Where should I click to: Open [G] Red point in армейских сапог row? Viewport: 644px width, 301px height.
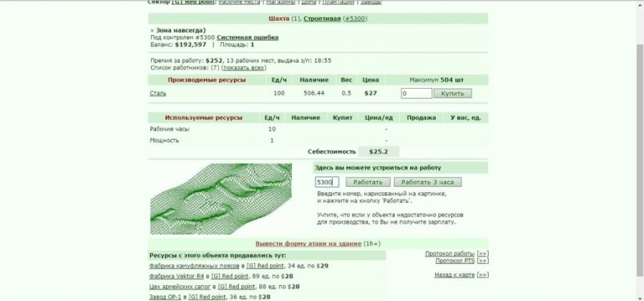236,287
